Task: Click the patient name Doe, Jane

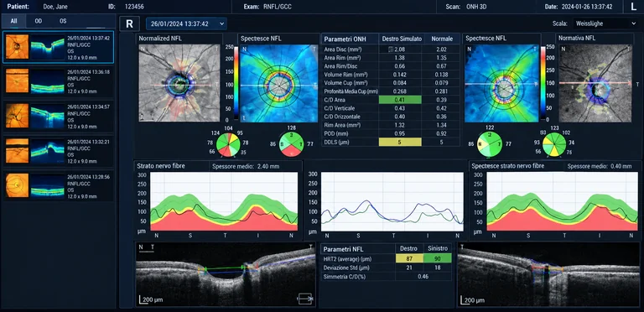Action: coord(55,7)
